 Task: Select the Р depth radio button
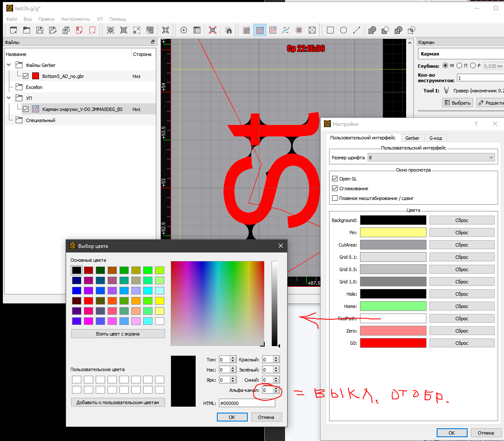pos(473,66)
